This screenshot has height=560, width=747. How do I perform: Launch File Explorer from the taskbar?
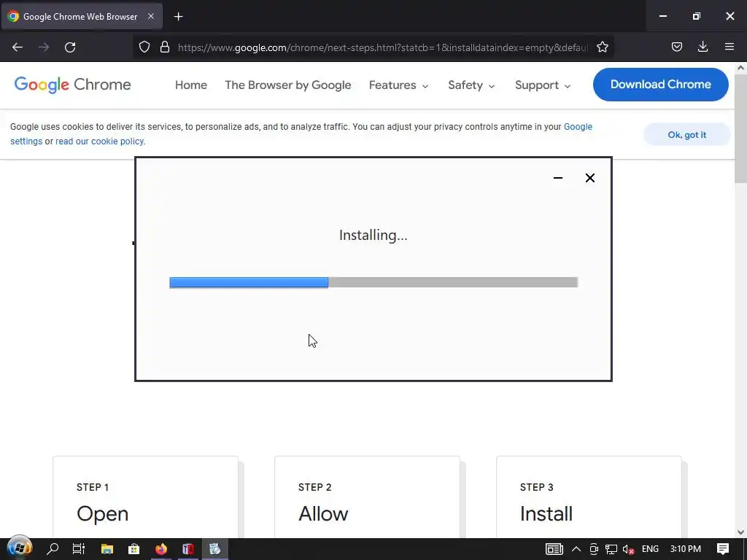(107, 549)
